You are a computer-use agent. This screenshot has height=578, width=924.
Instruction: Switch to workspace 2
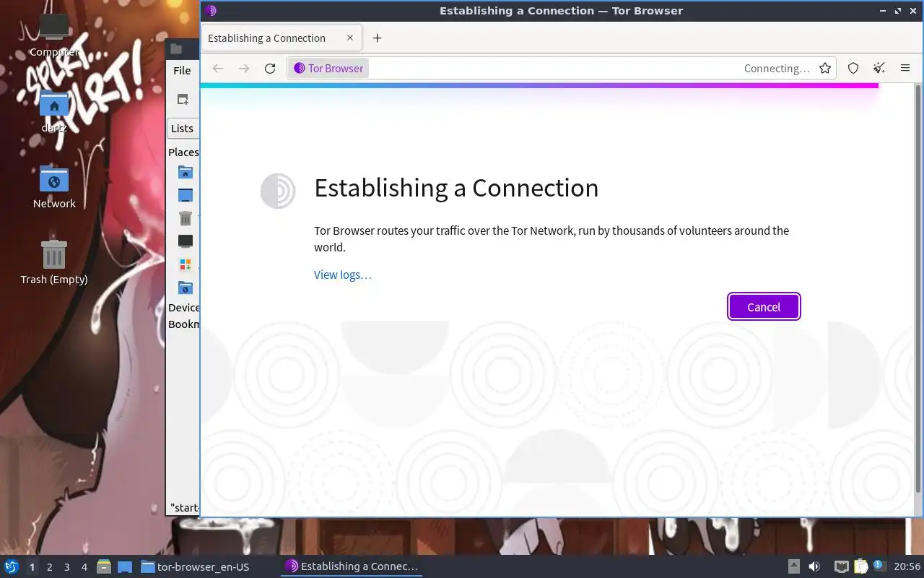(x=49, y=567)
